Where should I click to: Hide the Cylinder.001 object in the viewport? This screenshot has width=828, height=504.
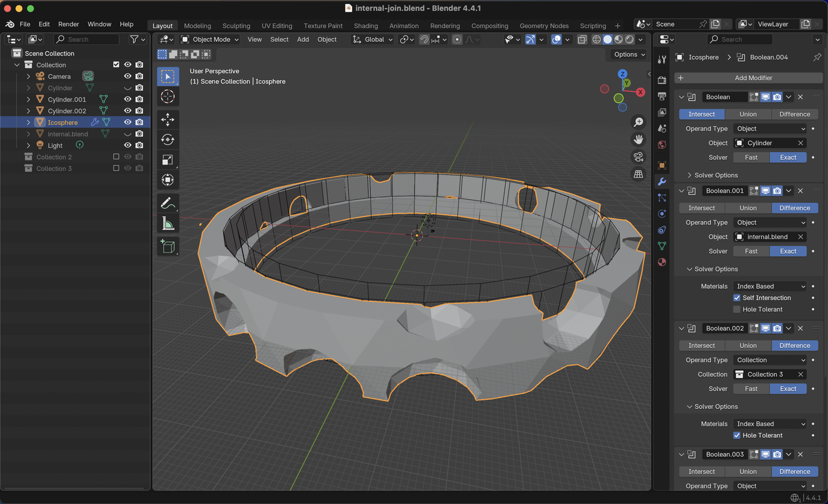pos(127,99)
